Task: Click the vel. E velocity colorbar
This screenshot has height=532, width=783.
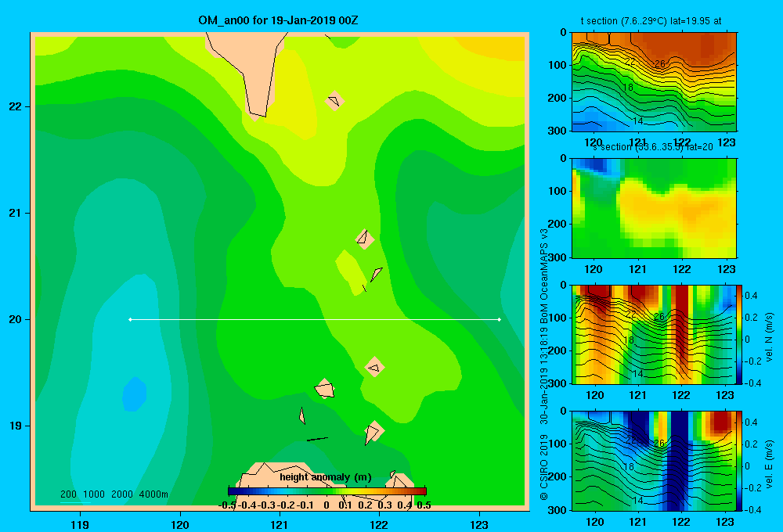Action: pos(739,461)
